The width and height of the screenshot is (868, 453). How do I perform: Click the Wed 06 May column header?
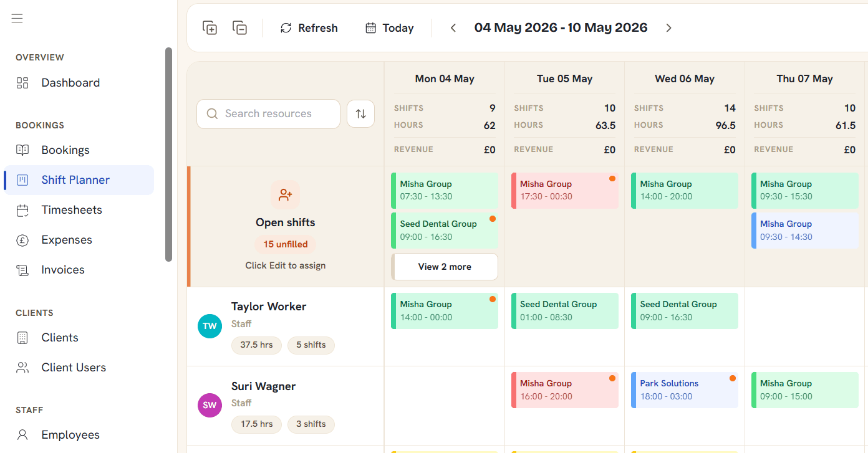point(685,79)
